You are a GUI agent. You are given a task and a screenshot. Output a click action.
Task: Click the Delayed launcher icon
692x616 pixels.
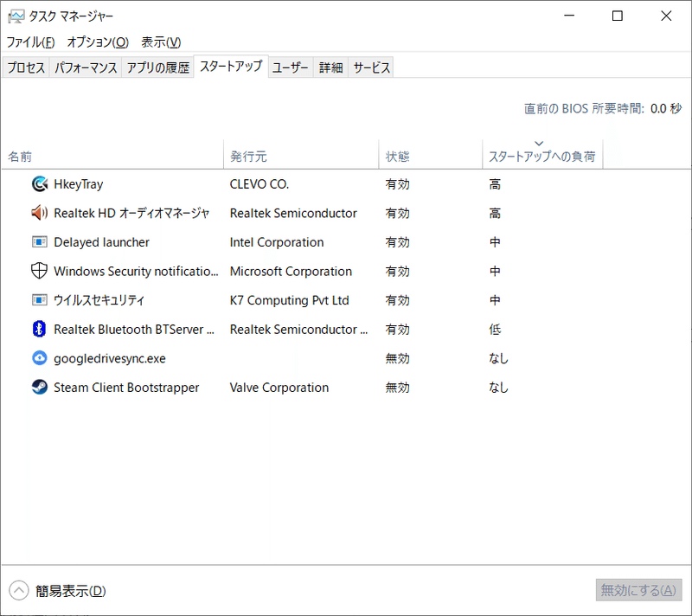pos(39,242)
